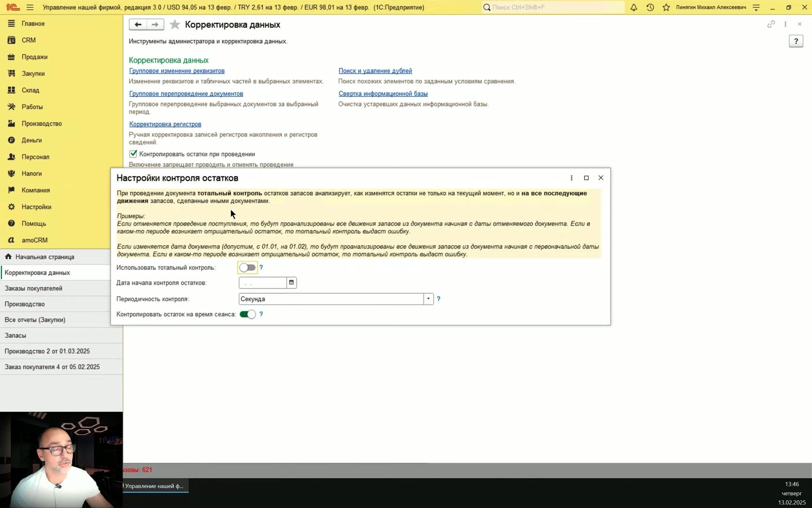
Task: Copy link to page icon
Action: (x=771, y=24)
